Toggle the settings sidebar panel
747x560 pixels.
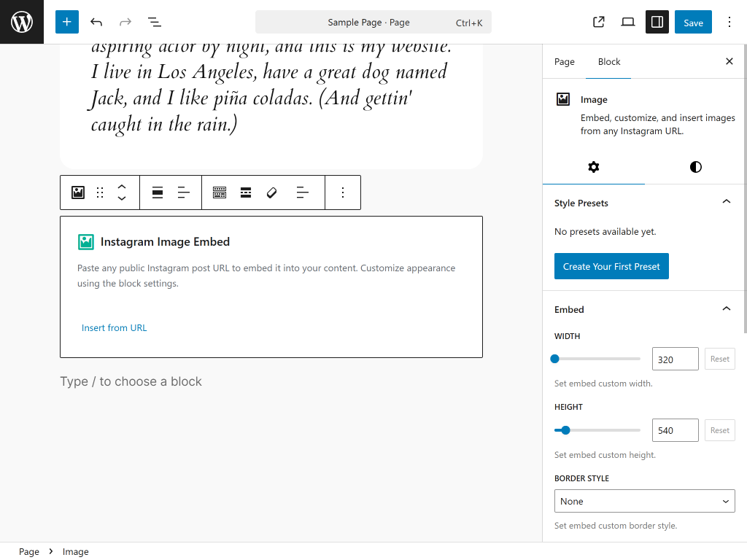(x=657, y=22)
